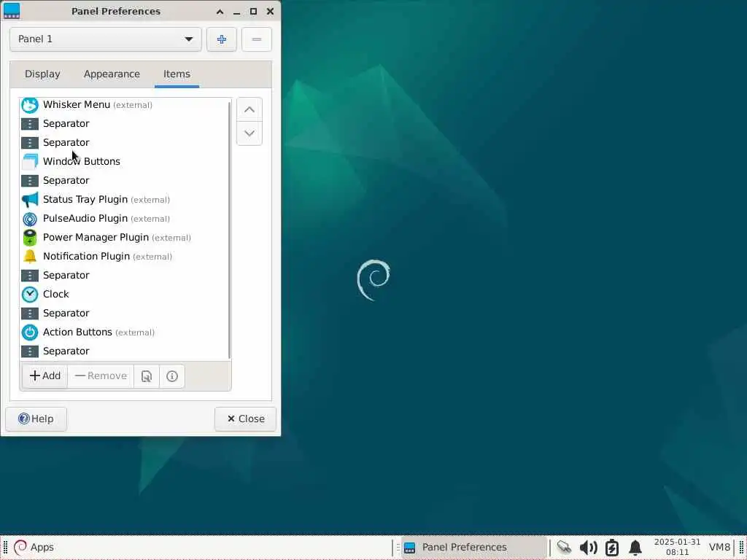Screen dimensions: 747x560
Task: Click the Debian swirl Apps menu icon
Action: coord(20,548)
